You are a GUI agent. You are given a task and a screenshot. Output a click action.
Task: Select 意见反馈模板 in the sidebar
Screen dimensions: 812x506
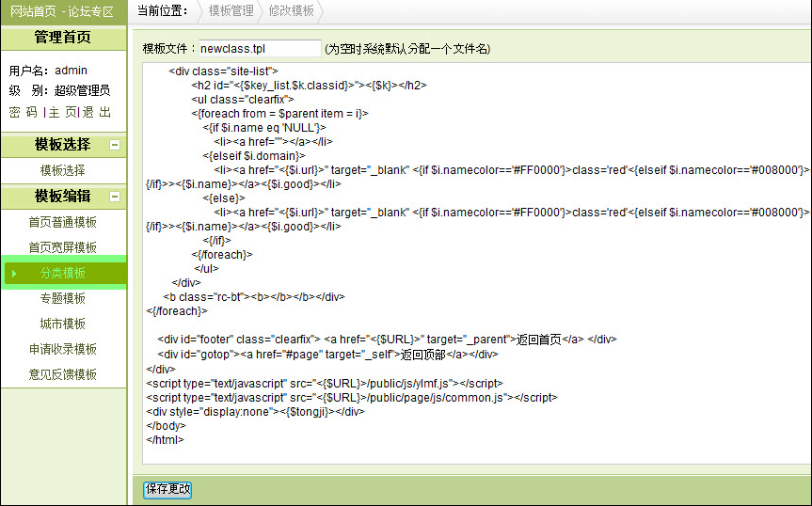point(63,374)
